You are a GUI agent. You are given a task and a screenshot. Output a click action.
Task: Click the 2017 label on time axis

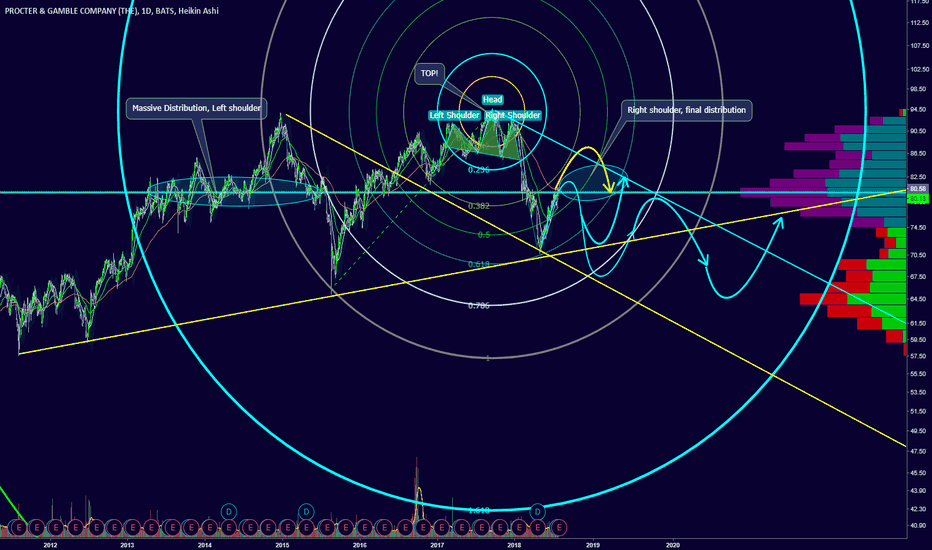(x=437, y=544)
